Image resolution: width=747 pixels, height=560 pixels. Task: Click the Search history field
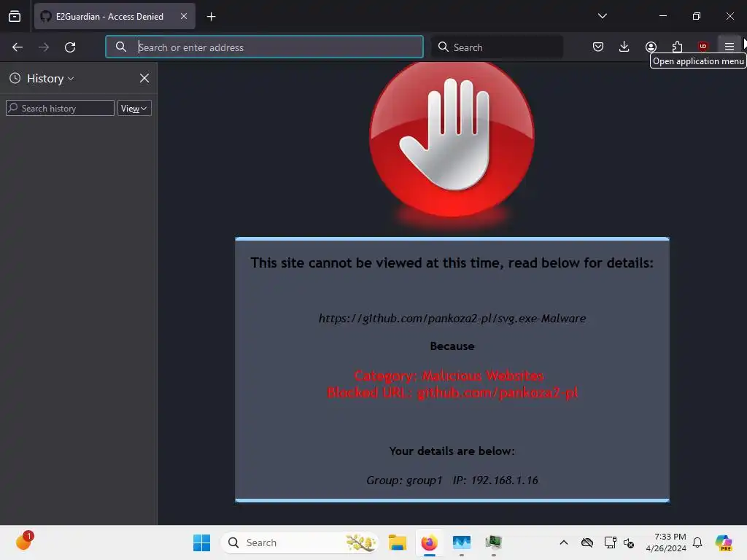tap(60, 108)
